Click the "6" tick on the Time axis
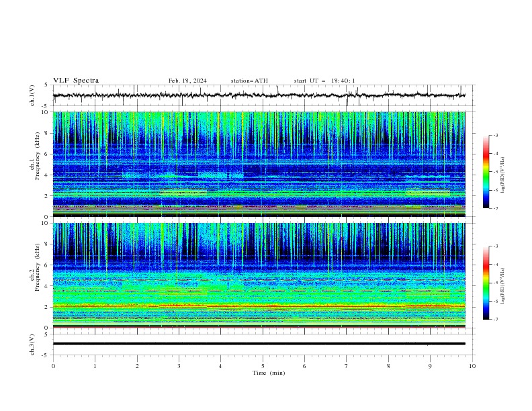The height and width of the screenshot is (411, 532). point(304,366)
